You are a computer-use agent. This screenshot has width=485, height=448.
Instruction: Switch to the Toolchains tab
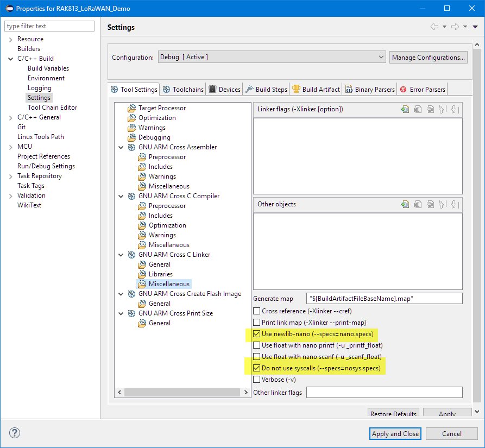(x=183, y=90)
